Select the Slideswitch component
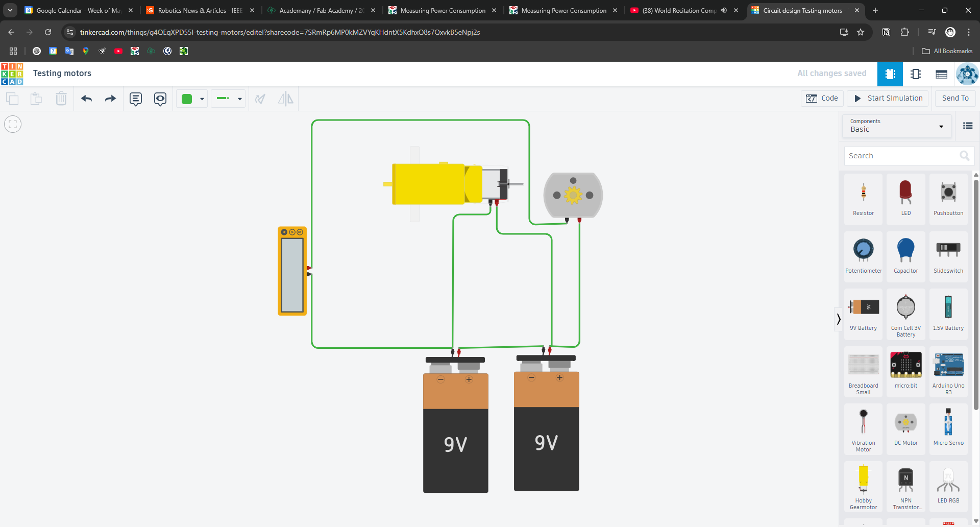Viewport: 980px width, 527px height. (x=948, y=257)
